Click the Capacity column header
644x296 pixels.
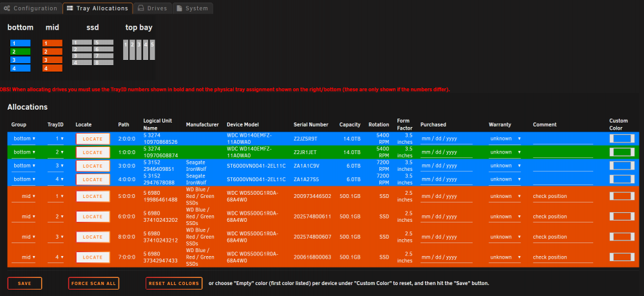tap(350, 124)
